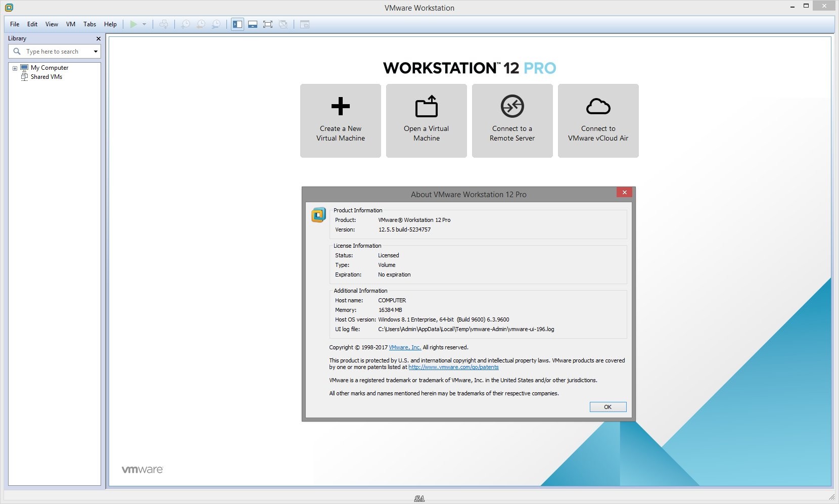Close the About VMware Workstation 12 Pro dialog

tap(625, 193)
